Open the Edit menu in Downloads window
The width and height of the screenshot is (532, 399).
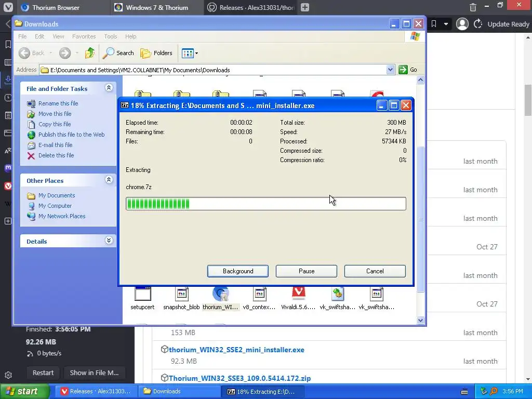[39, 36]
